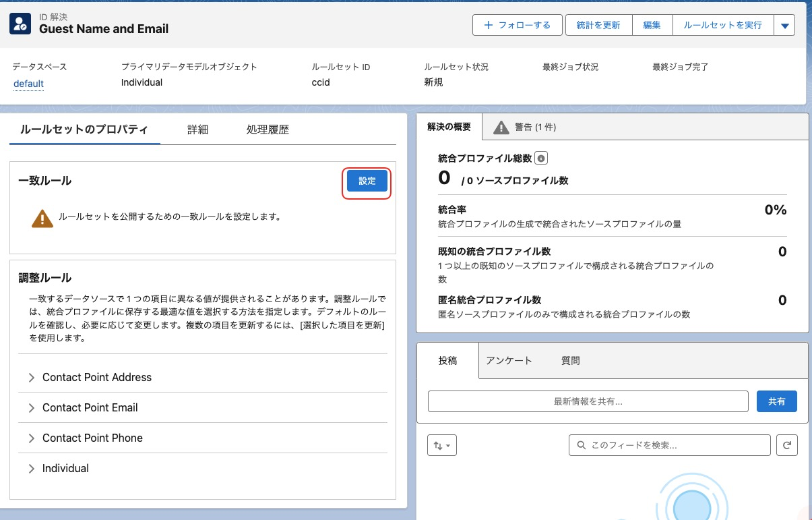Click the 新規 ruleset status value
812x520 pixels.
click(433, 82)
